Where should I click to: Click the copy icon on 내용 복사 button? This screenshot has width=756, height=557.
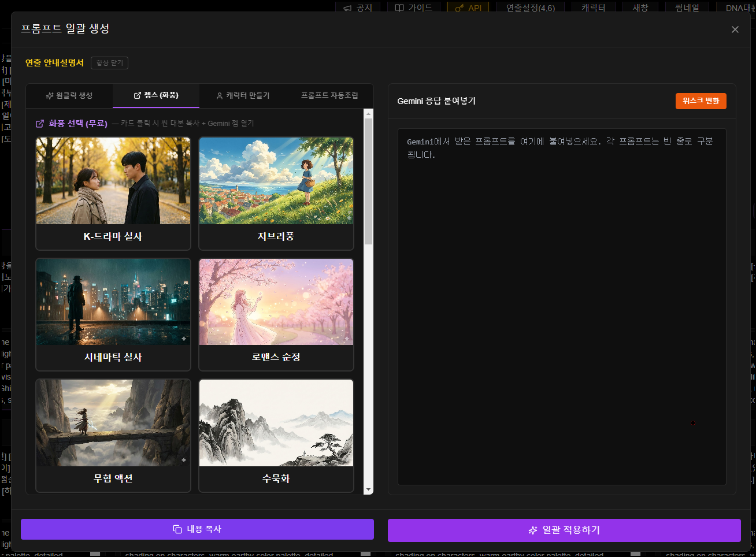pos(177,529)
